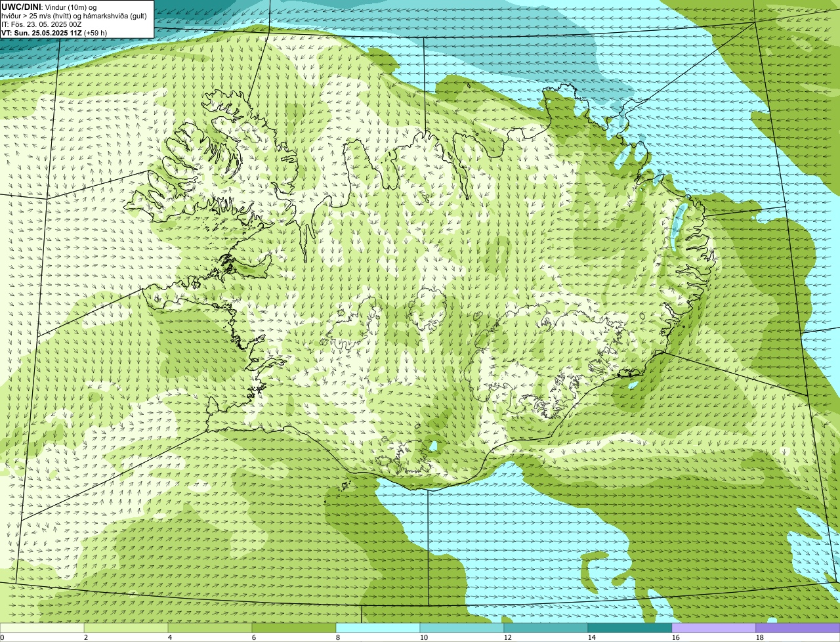840x642 pixels.
Task: Click the "UWC/DINI: Vindur (10m) og" title line
Action: [49, 7]
